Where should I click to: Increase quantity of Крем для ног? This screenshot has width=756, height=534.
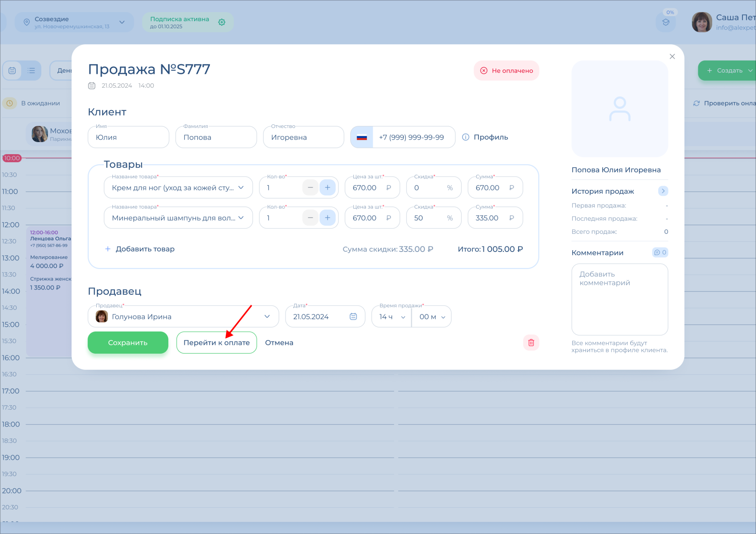click(327, 188)
